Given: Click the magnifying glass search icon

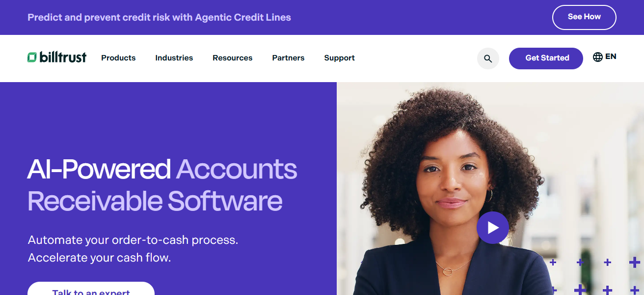Looking at the screenshot, I should click(x=488, y=59).
